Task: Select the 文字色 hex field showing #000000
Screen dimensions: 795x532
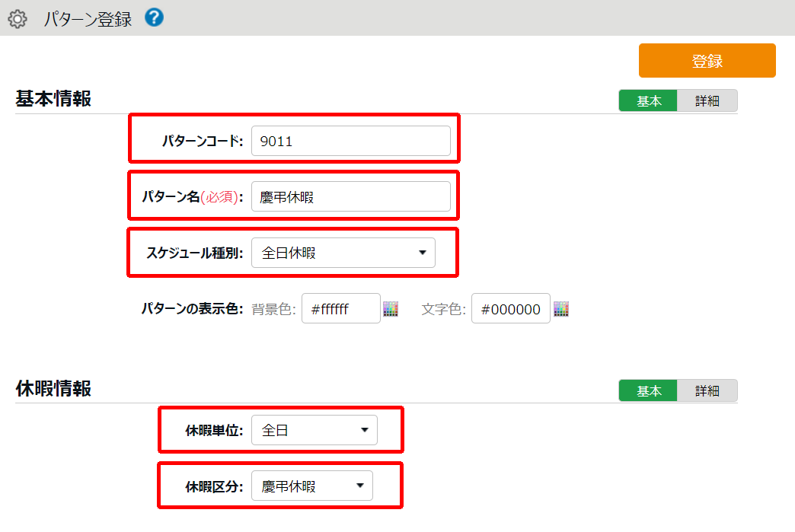Action: [510, 309]
